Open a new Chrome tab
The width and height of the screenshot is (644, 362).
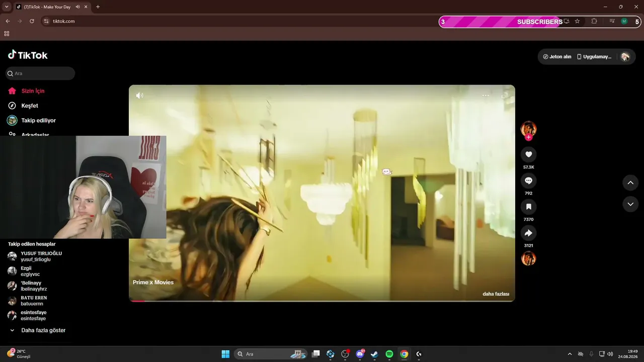[x=98, y=7]
